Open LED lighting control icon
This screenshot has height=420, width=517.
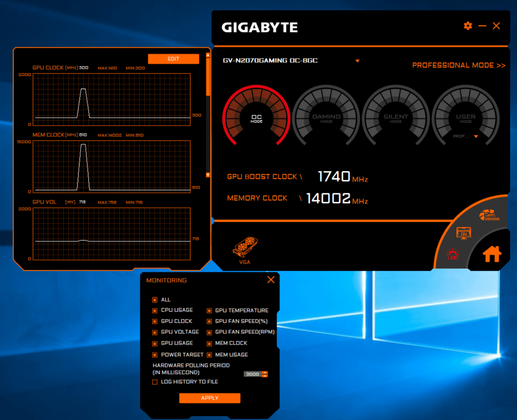(x=453, y=254)
